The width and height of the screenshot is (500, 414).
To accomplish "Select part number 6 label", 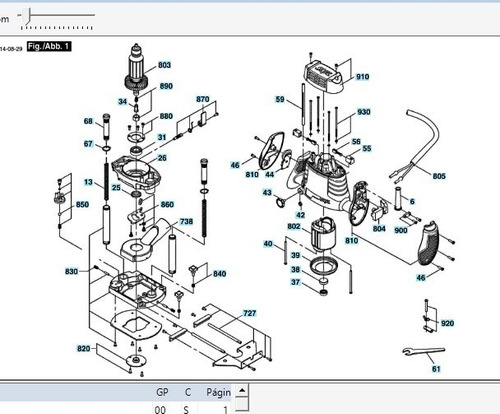I will pos(412,201).
